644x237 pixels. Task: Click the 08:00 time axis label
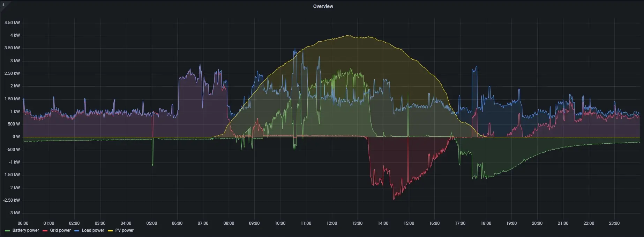229,223
